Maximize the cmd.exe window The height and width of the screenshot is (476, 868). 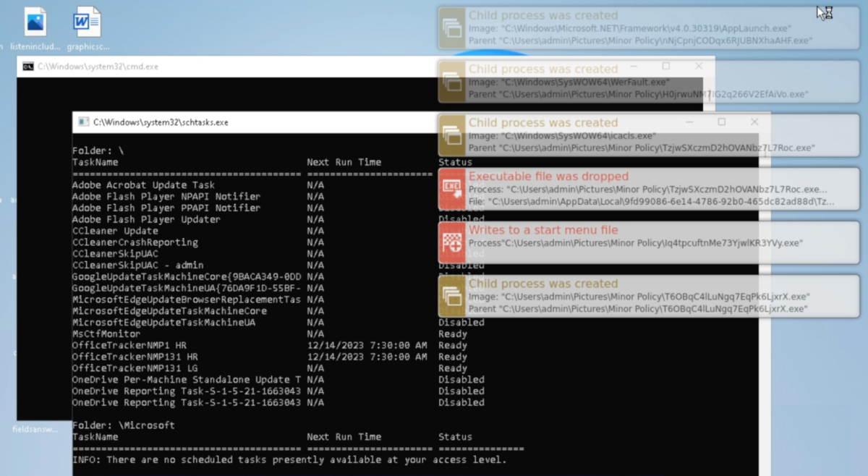coord(666,66)
